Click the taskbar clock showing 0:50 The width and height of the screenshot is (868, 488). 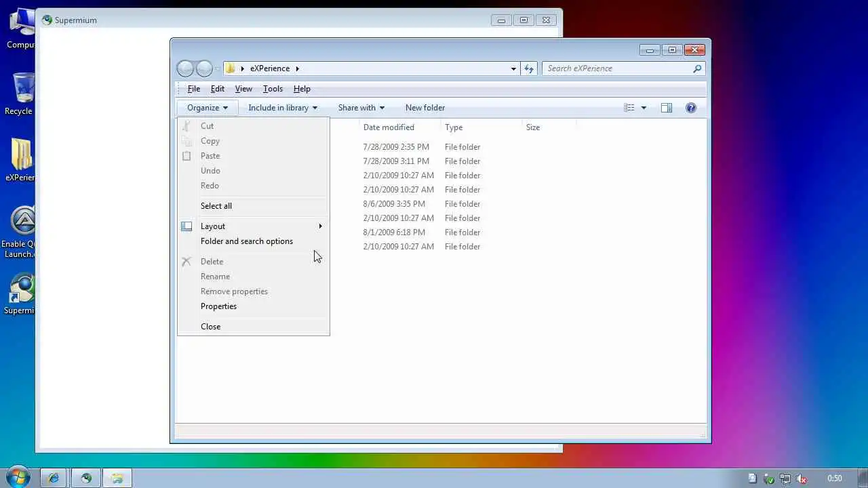tap(835, 479)
